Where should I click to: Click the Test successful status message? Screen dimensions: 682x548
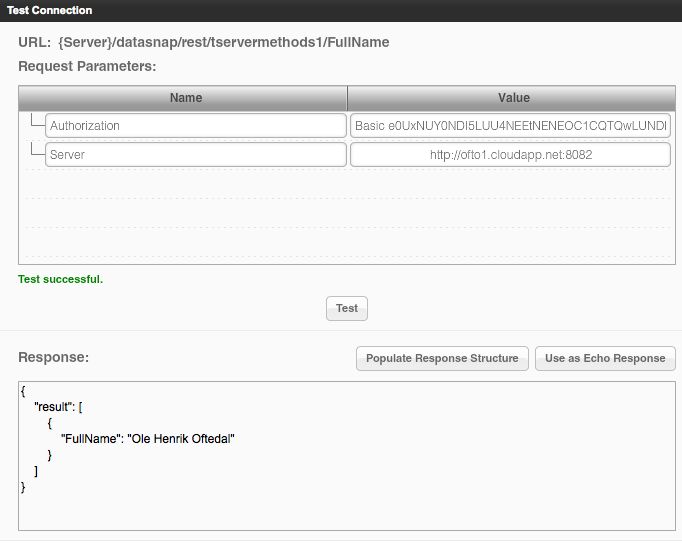pyautogui.click(x=60, y=279)
